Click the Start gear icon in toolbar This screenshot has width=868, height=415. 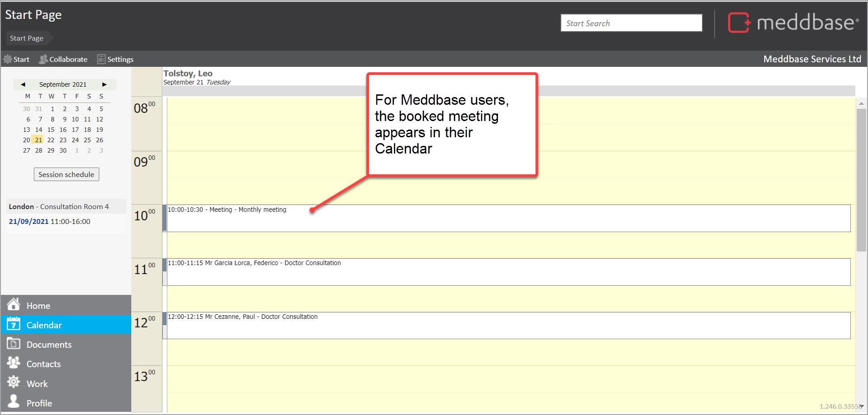[x=8, y=59]
